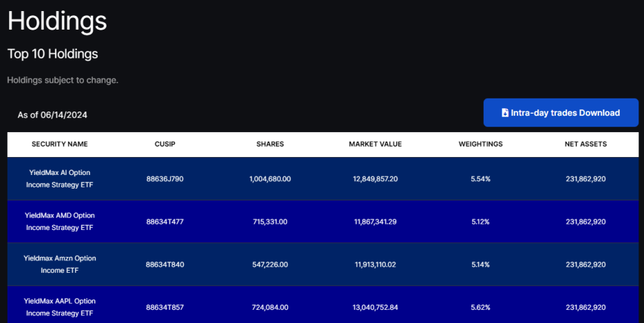
Task: Select the CUSIP column header
Action: (165, 144)
